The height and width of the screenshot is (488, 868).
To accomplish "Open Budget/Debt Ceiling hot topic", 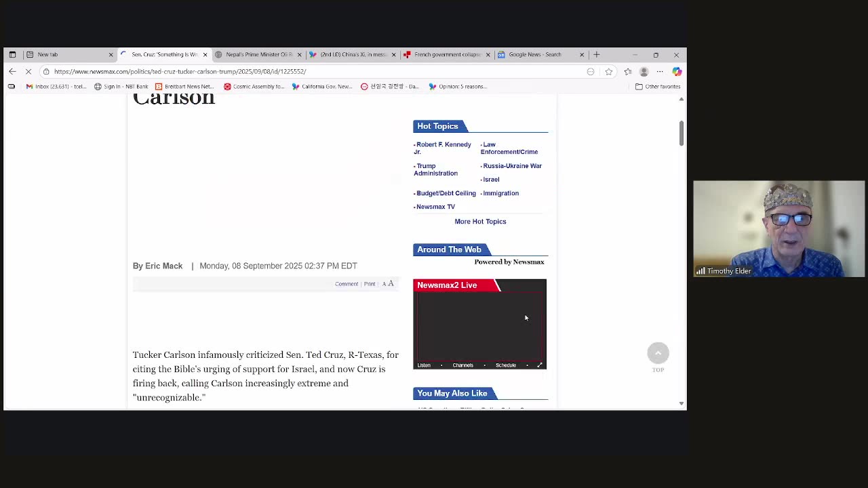I will pyautogui.click(x=446, y=193).
